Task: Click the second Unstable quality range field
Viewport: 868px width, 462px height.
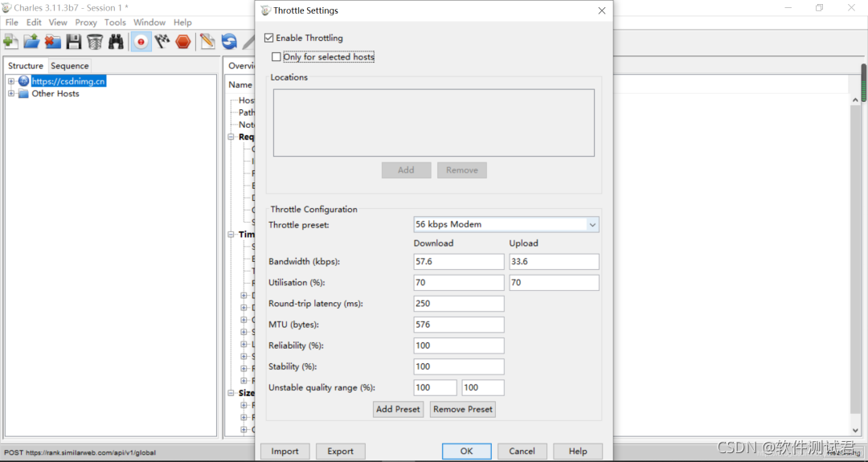Action: 483,388
